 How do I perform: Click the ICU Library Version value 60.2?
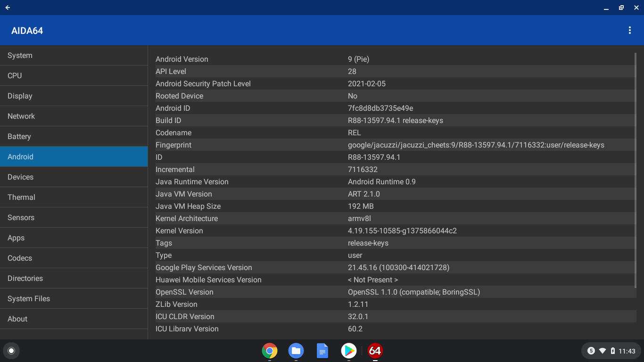click(x=355, y=329)
